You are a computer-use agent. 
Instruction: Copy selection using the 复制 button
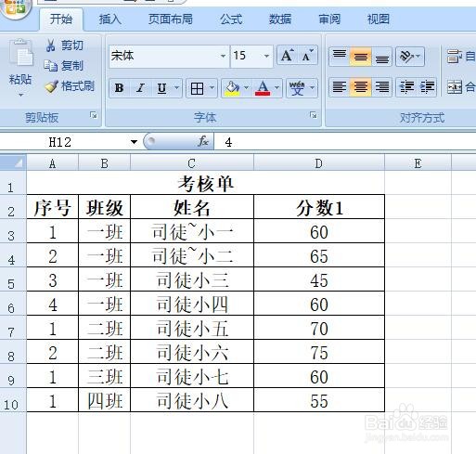pyautogui.click(x=64, y=66)
